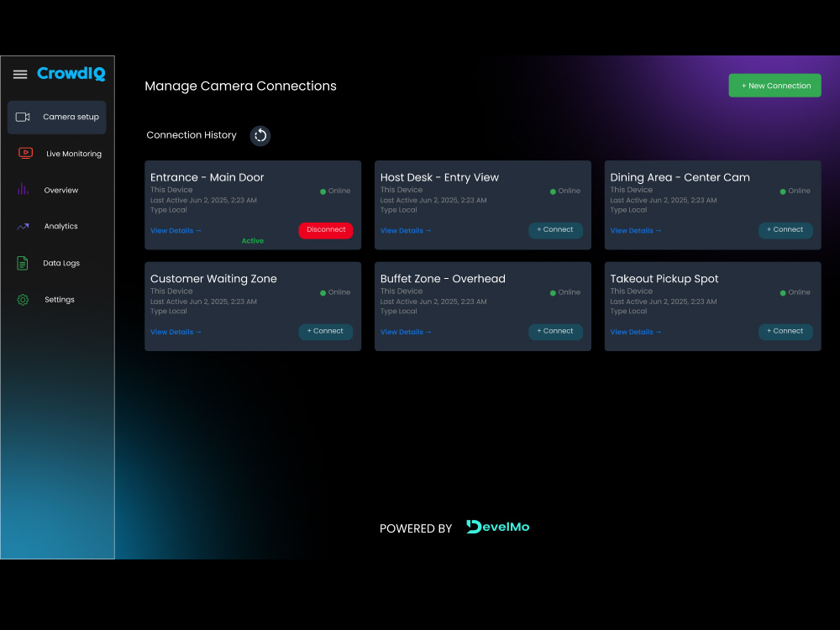Click the green Active label
840x630 pixels.
pos(252,241)
